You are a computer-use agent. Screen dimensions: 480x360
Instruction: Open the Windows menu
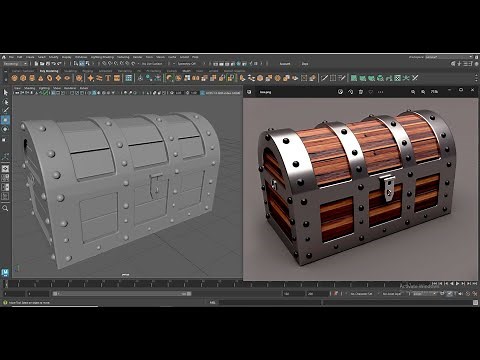(81, 57)
